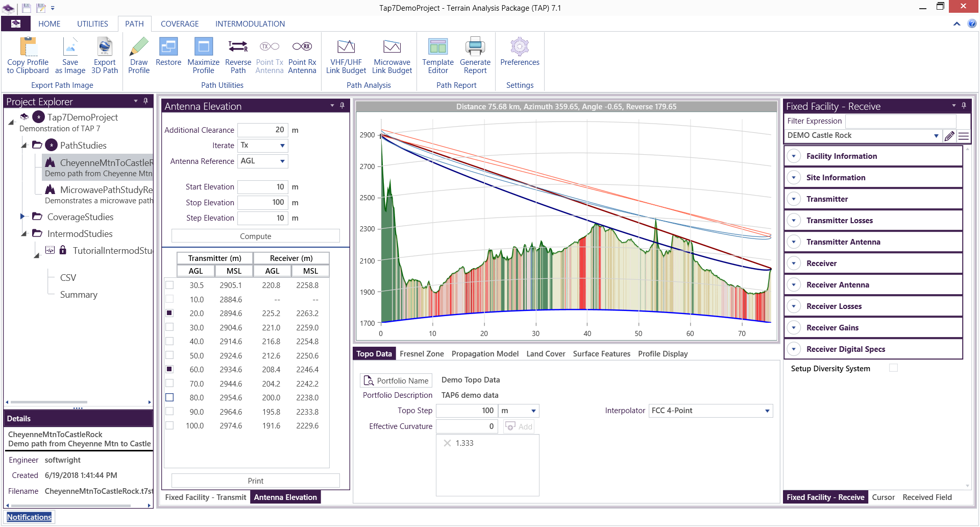
Task: Open the Antenna Reference AGL dropdown
Action: [x=282, y=161]
